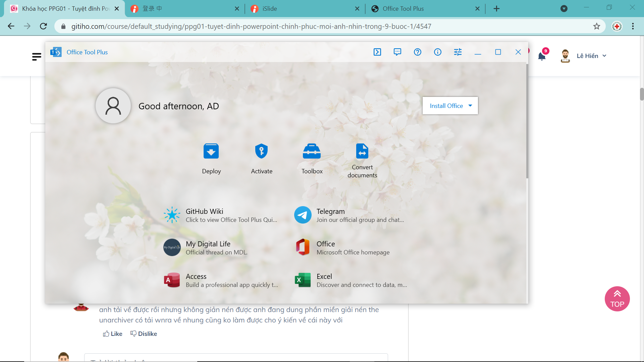Open the Toolbox icon
The width and height of the screenshot is (644, 362).
(312, 151)
